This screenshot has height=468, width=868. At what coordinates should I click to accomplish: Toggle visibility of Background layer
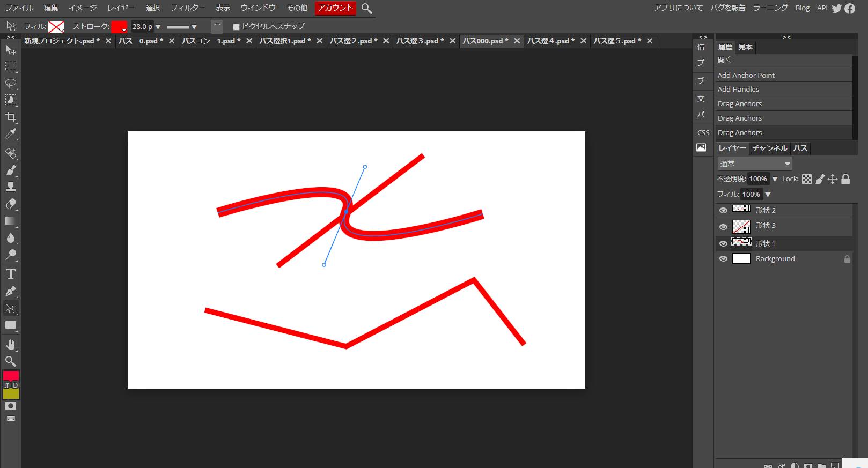click(x=723, y=259)
